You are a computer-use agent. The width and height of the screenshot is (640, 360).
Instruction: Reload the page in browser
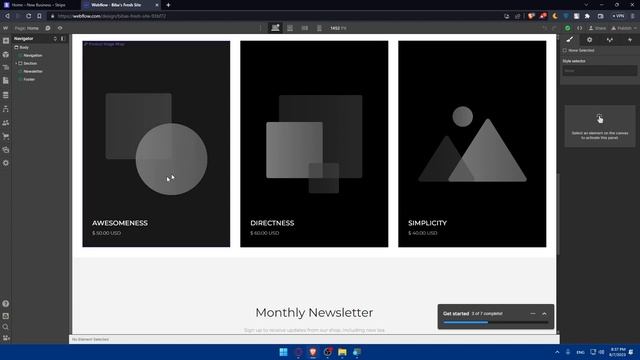(29, 16)
